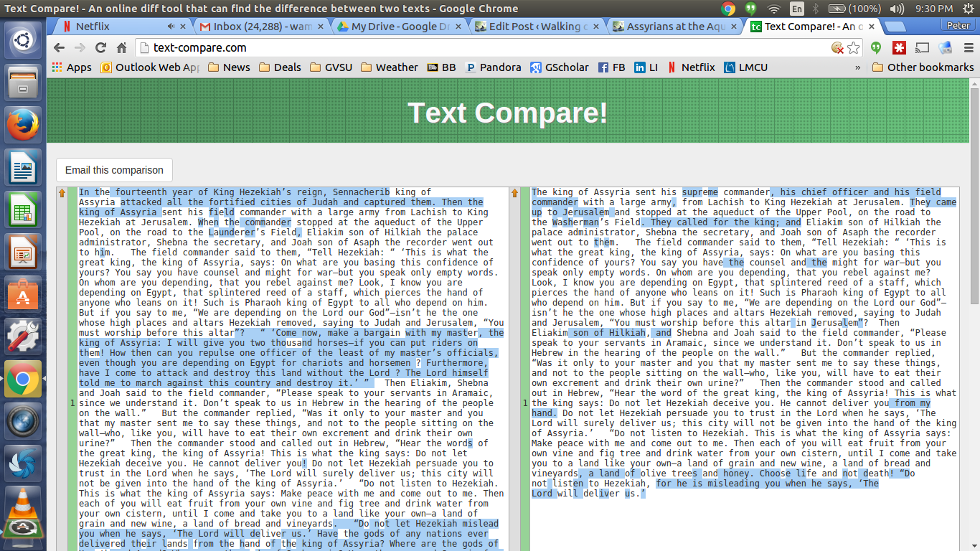This screenshot has height=551, width=980.
Task: Go to the home page icon
Action: pyautogui.click(x=122, y=48)
